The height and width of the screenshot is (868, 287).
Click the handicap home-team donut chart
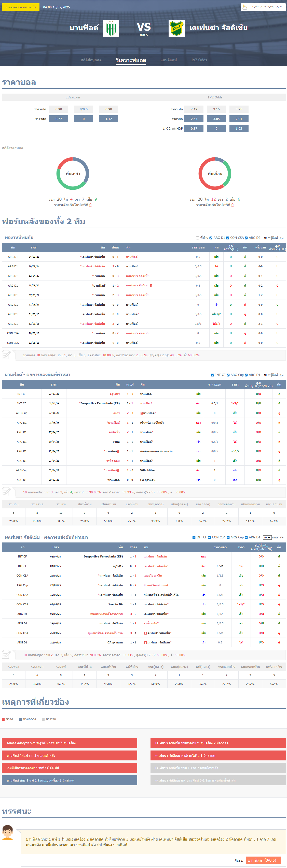click(x=73, y=173)
